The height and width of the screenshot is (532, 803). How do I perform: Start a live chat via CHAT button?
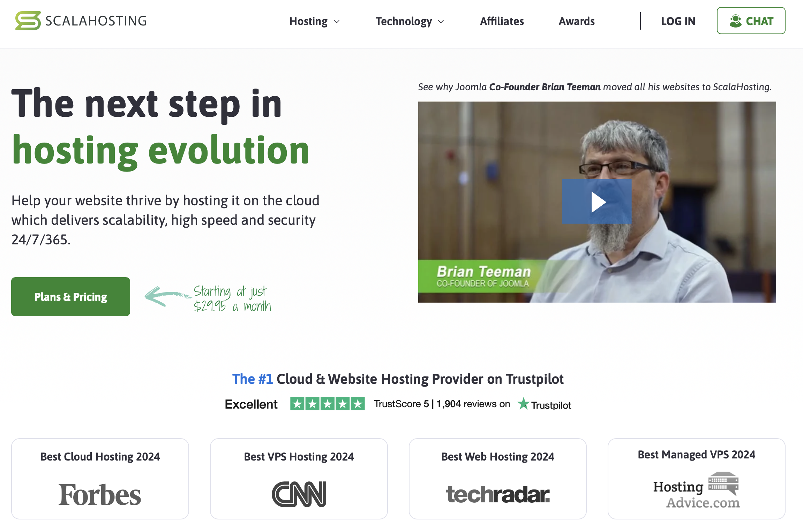[751, 21]
